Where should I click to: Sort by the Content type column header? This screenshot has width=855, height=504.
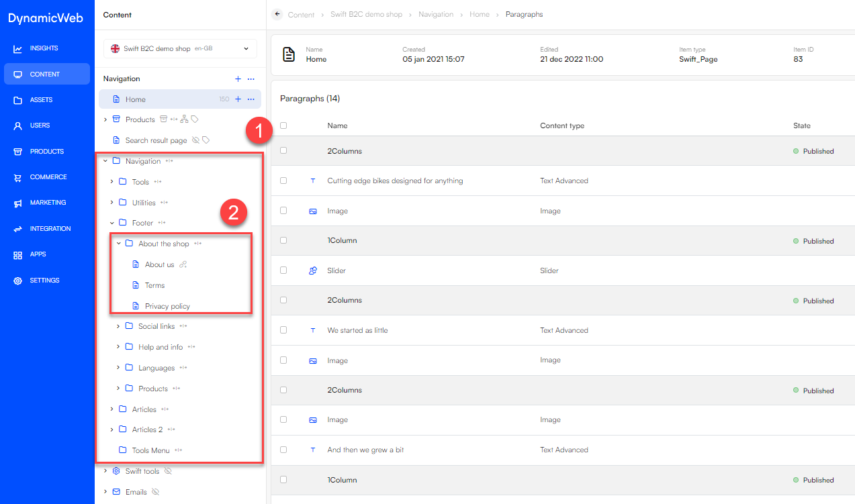click(x=562, y=125)
